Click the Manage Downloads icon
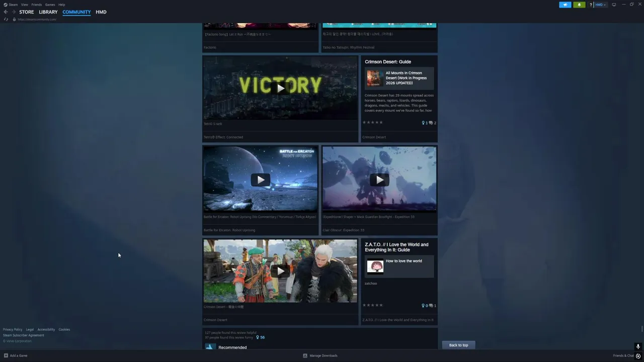This screenshot has width=644, height=362. (305, 355)
